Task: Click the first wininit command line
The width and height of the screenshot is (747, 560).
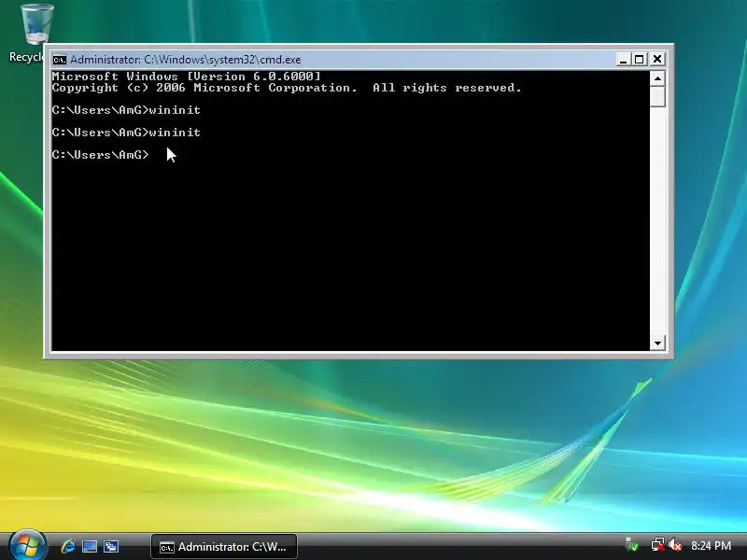Action: coord(126,110)
